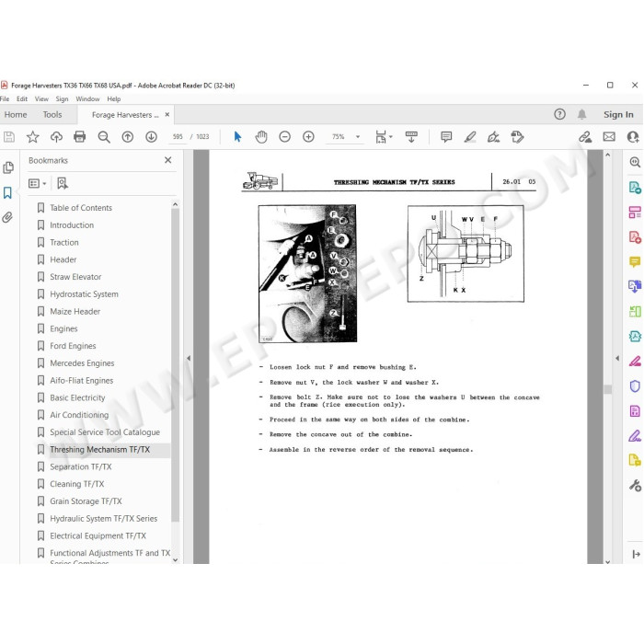Screen dimensions: 644x644
Task: Collapse left navigation pane arrow
Action: 189,358
